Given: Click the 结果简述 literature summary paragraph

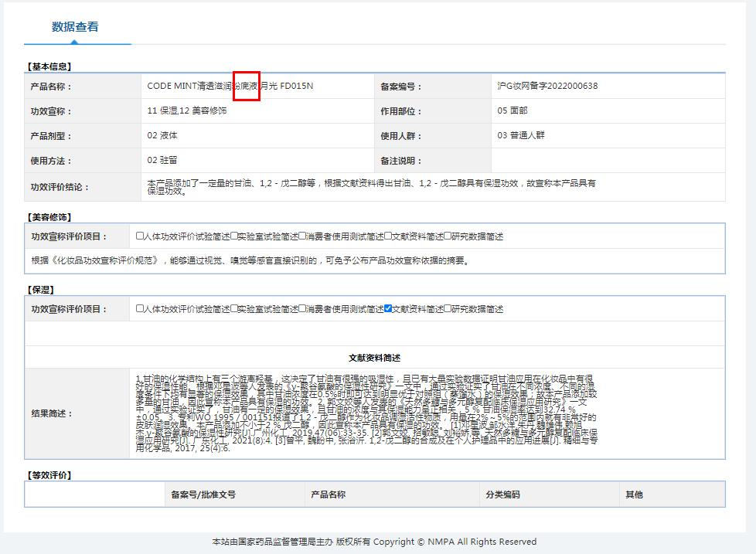Looking at the screenshot, I should tap(366, 413).
